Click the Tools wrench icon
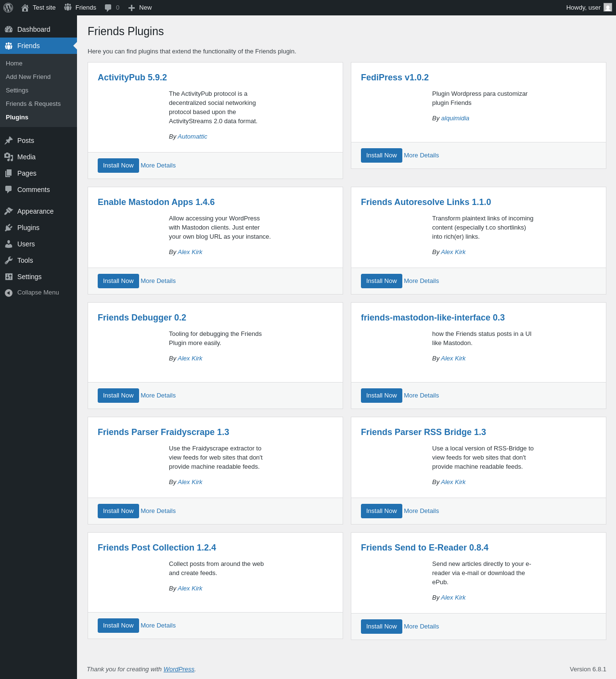616x679 pixels. [9, 260]
